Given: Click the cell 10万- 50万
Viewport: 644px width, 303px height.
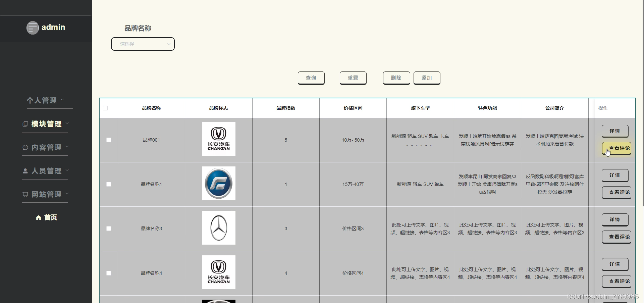Looking at the screenshot, I should 353,140.
